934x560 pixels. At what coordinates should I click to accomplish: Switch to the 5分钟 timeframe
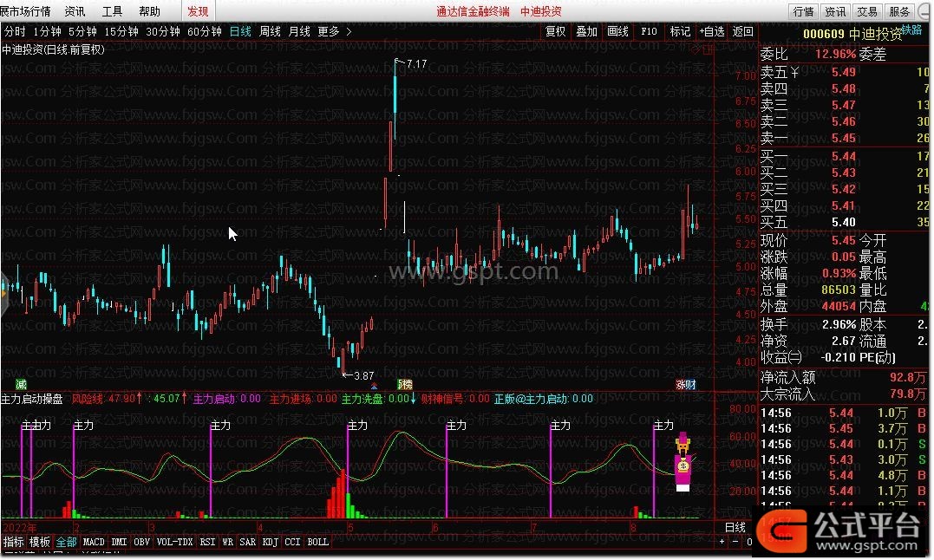pyautogui.click(x=82, y=31)
